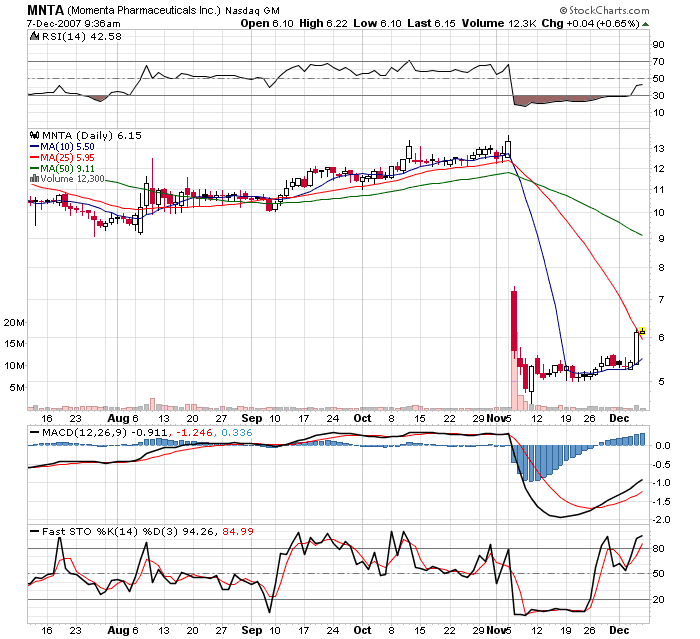Click the Chg +0.04 (+0.65%) value
This screenshot has height=639, width=700.
coord(591,23)
